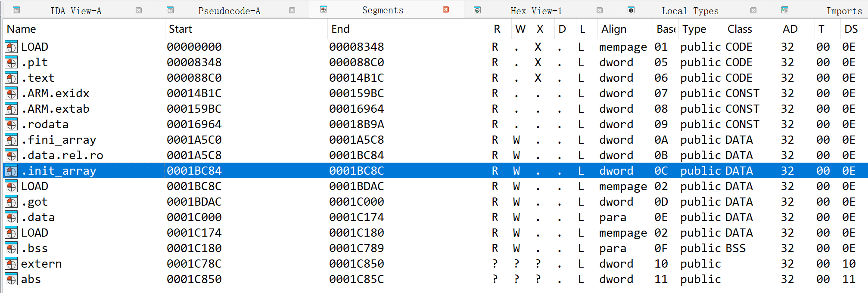The width and height of the screenshot is (868, 293).
Task: Close the Pseudocode-A tab
Action: click(x=292, y=10)
